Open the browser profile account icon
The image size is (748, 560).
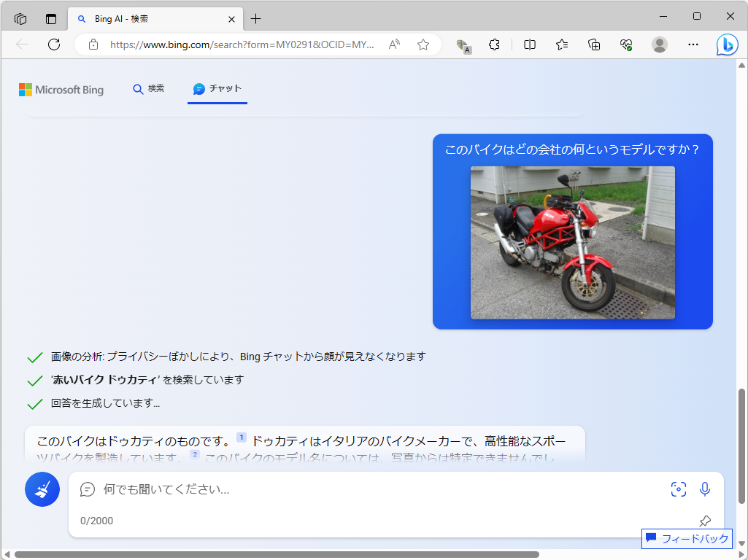pos(659,45)
